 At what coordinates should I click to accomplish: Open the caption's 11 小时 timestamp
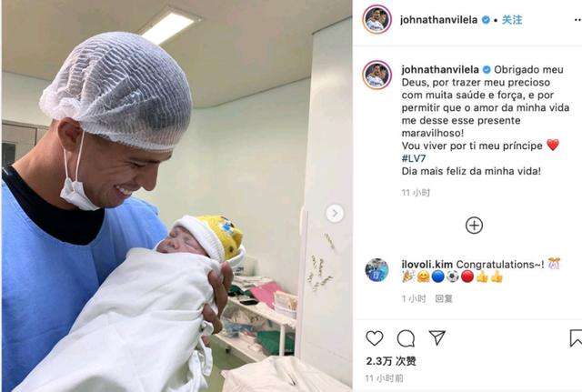[416, 193]
